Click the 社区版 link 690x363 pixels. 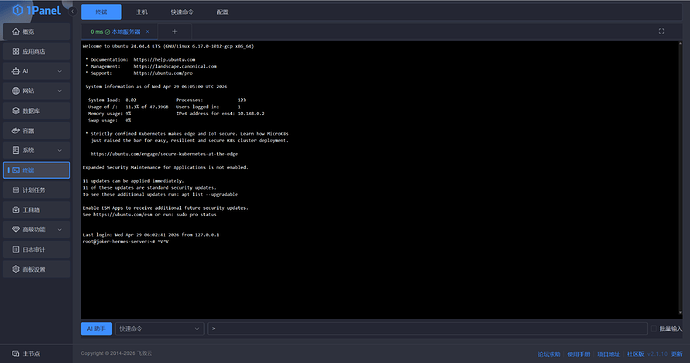[x=635, y=354]
